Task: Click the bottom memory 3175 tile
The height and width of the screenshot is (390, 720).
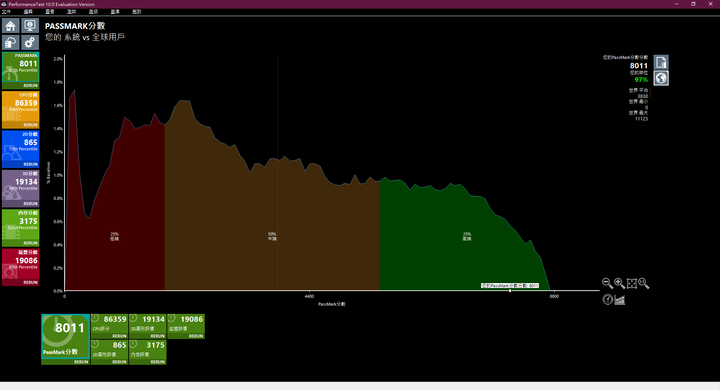Action: coord(147,352)
